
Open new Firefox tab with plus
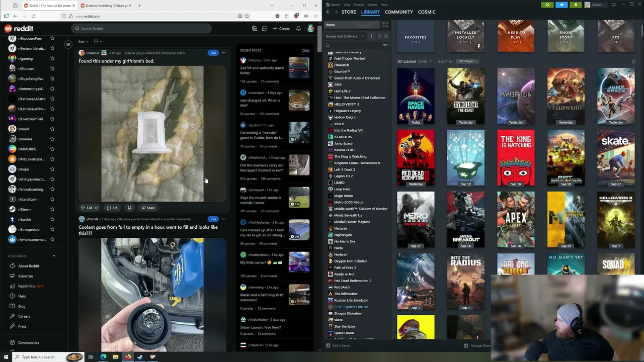pyautogui.click(x=139, y=6)
